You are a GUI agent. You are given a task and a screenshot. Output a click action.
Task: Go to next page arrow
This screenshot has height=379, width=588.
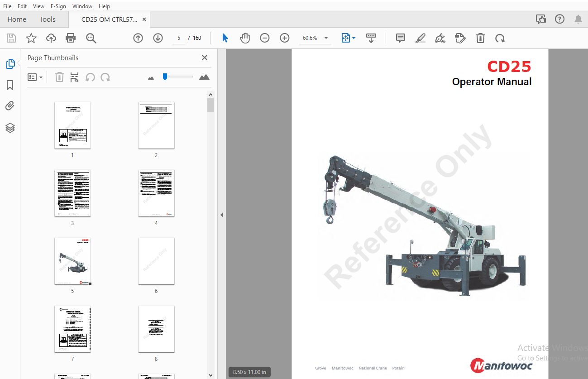pos(158,38)
